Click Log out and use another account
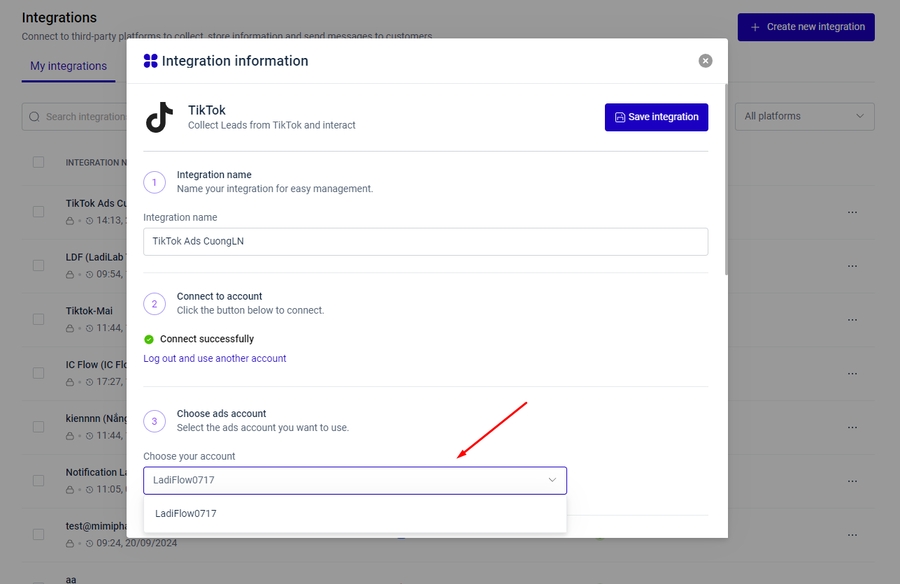900x584 pixels. pos(215,358)
